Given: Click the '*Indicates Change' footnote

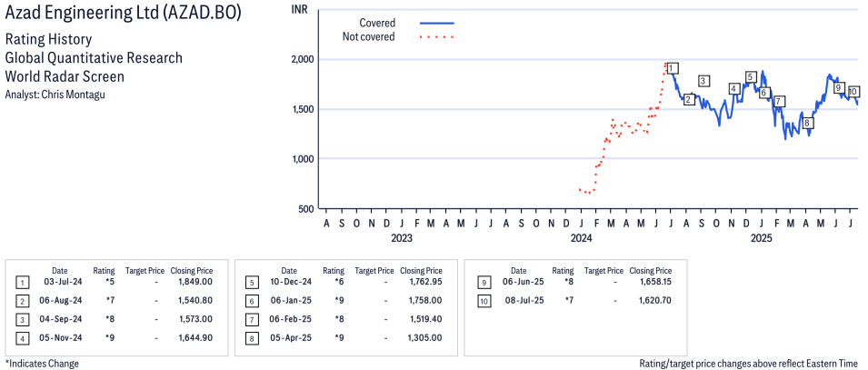Looking at the screenshot, I should point(42,364).
